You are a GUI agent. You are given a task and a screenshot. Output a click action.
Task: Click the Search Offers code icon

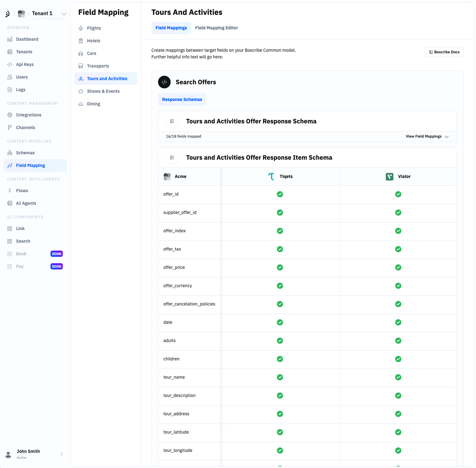tap(164, 82)
